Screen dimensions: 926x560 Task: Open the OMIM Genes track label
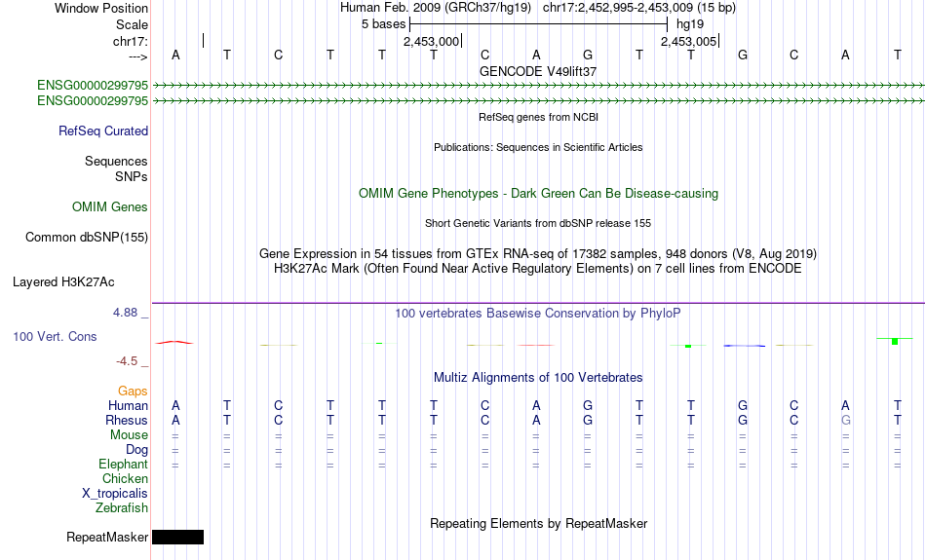click(x=109, y=207)
